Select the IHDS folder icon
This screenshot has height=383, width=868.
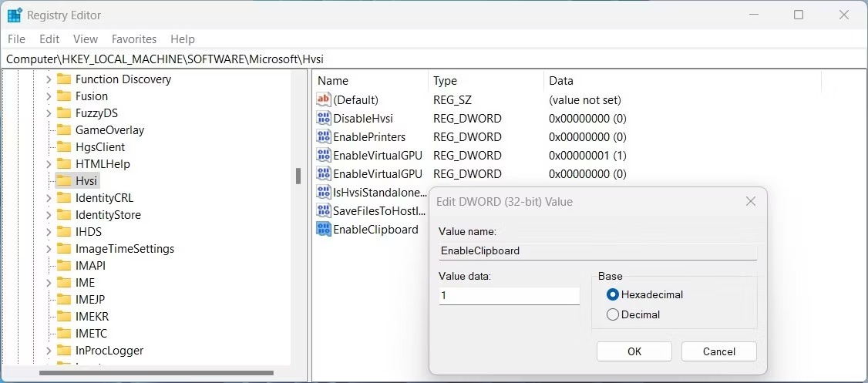point(64,231)
